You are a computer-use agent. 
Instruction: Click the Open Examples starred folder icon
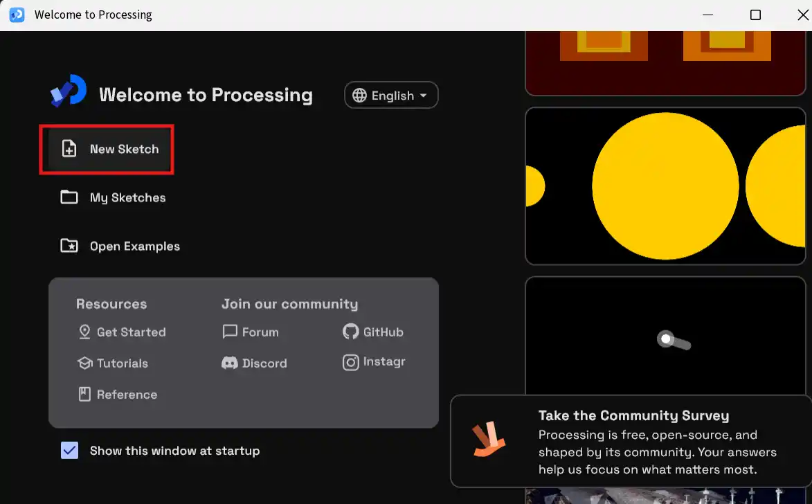(x=69, y=246)
